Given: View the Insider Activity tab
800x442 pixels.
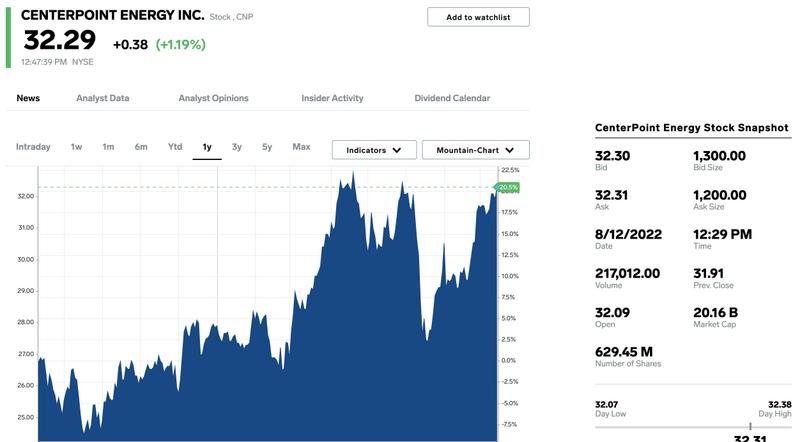Looking at the screenshot, I should [332, 98].
